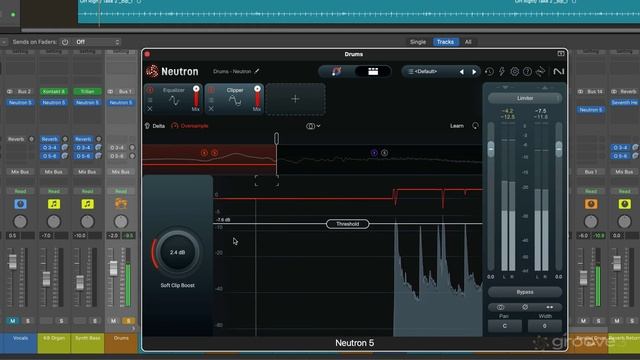Open Neutron 5 insert on Vocals strip

(x=20, y=102)
